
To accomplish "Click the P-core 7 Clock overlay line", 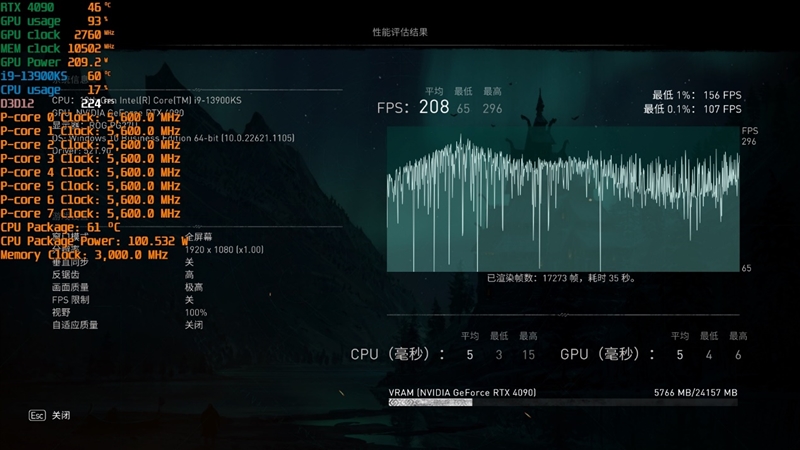I will pyautogui.click(x=90, y=214).
